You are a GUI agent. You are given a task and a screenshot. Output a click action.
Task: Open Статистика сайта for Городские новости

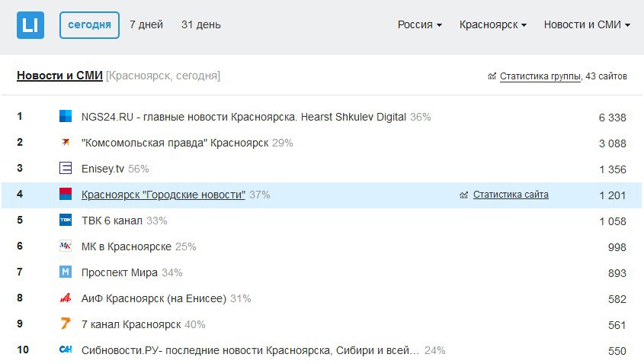[511, 195]
